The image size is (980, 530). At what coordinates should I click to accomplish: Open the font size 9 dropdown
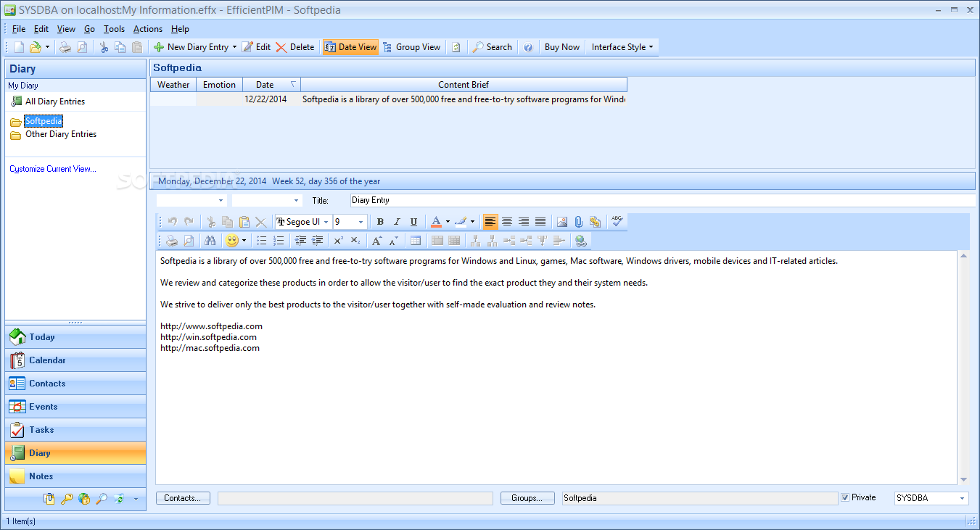click(x=361, y=222)
